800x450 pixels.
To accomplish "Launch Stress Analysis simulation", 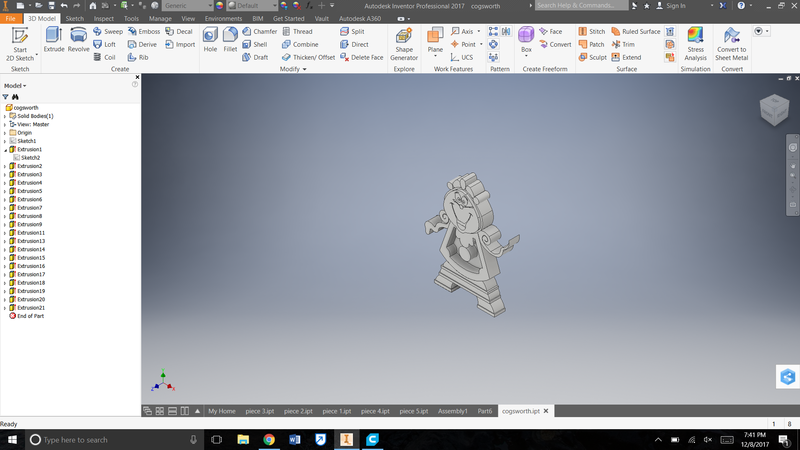I will [695, 43].
